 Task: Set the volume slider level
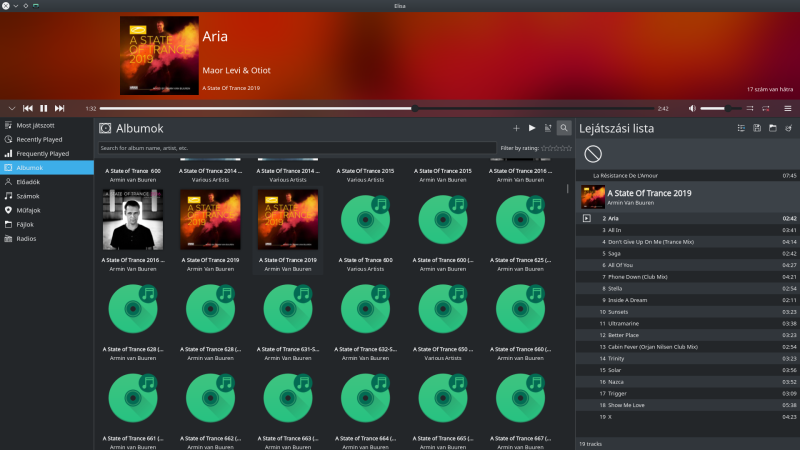[x=720, y=108]
